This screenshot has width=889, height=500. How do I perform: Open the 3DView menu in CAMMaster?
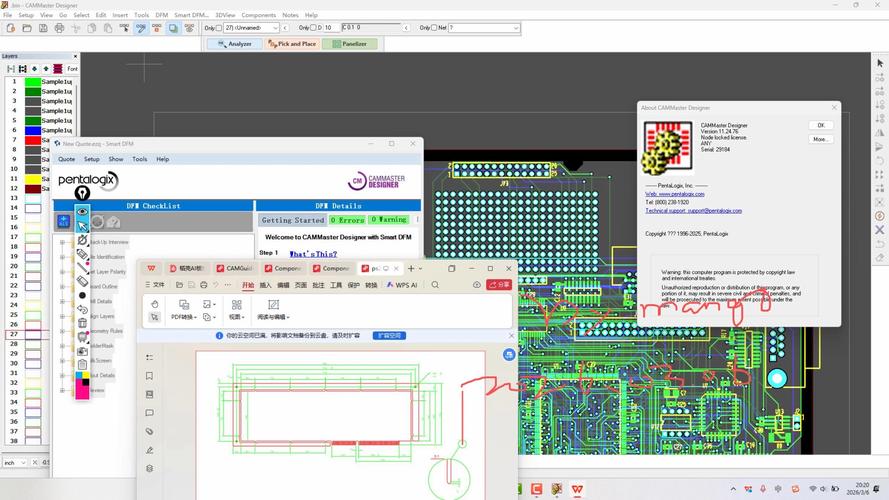click(x=225, y=15)
